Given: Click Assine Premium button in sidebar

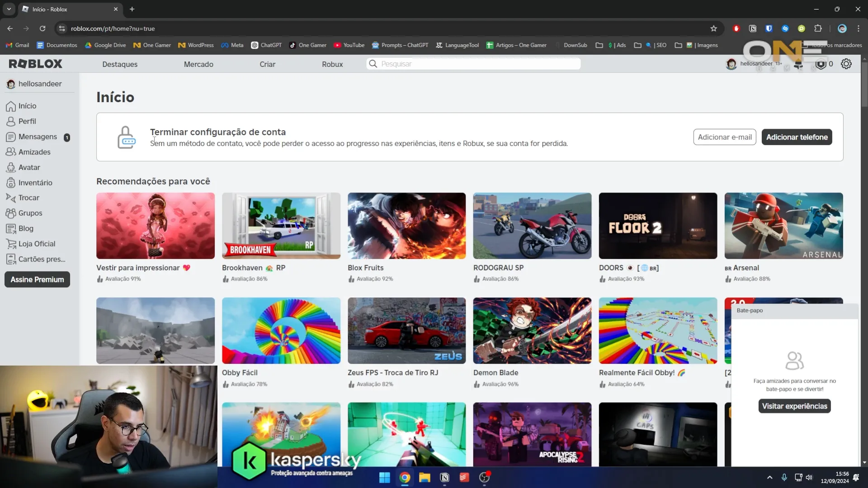Looking at the screenshot, I should (37, 279).
